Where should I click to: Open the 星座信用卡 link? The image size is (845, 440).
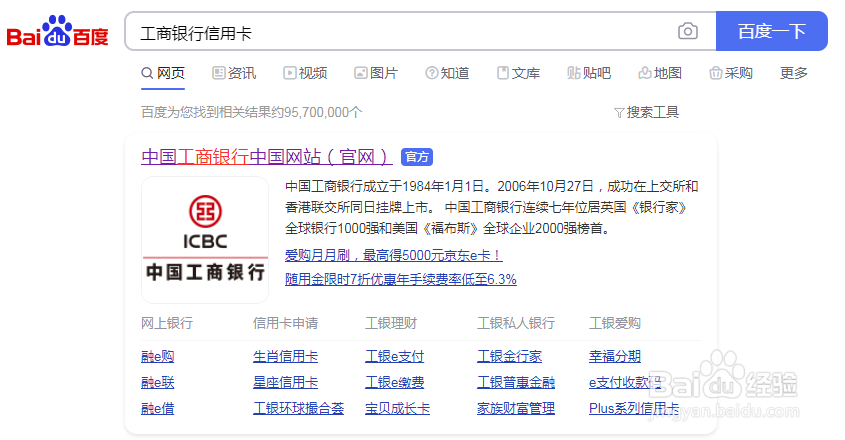click(286, 382)
